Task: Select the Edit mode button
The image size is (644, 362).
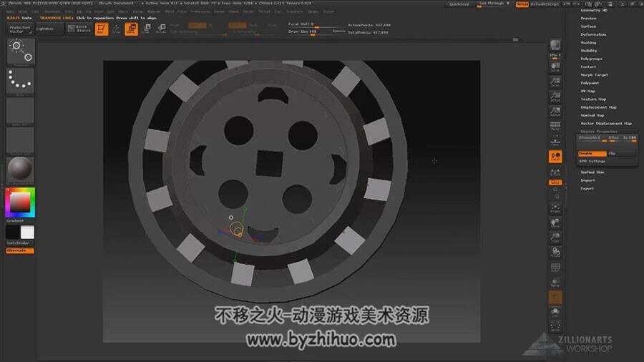Action: pyautogui.click(x=102, y=29)
